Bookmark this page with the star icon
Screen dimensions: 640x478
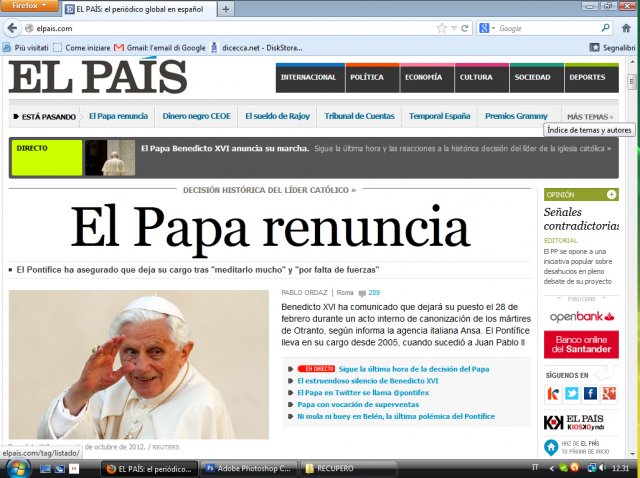point(442,28)
